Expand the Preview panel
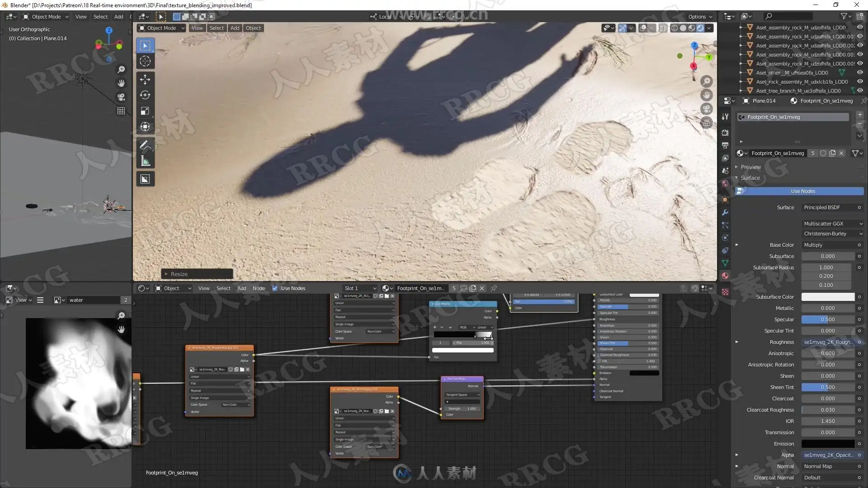Viewport: 868px width, 488px height. coord(750,167)
